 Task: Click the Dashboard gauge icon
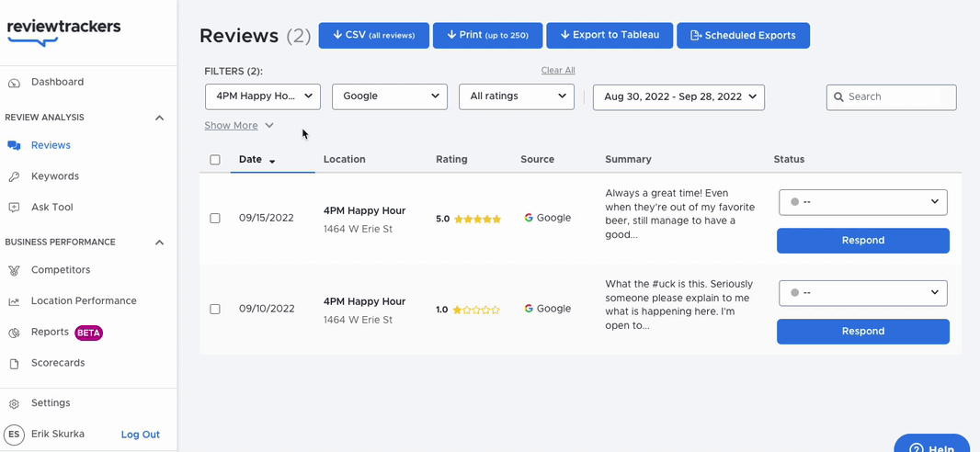coord(14,83)
